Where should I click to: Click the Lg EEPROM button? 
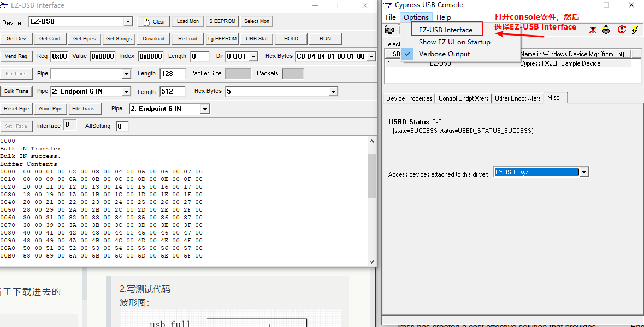(222, 39)
